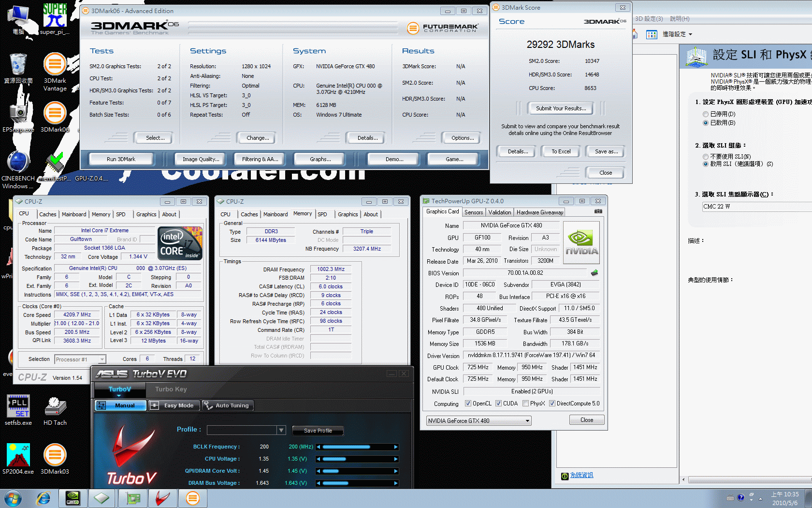Click Save Profile button in TurboV
The width and height of the screenshot is (812, 508).
point(318,431)
